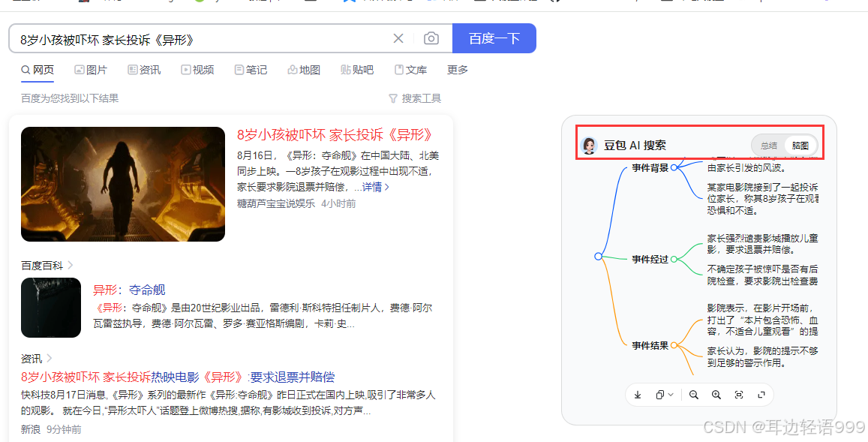The height and width of the screenshot is (442, 868).
Task: Zoom out the mind map
Action: (x=694, y=395)
